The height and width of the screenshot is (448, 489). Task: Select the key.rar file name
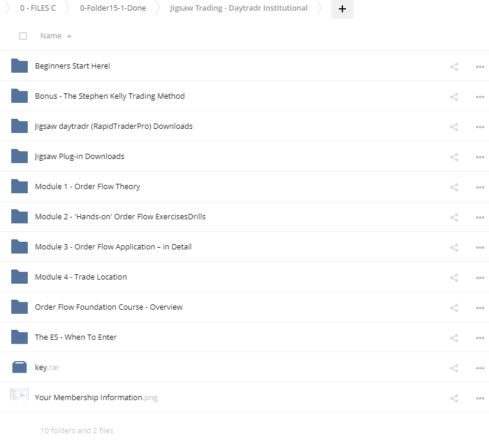tap(47, 367)
